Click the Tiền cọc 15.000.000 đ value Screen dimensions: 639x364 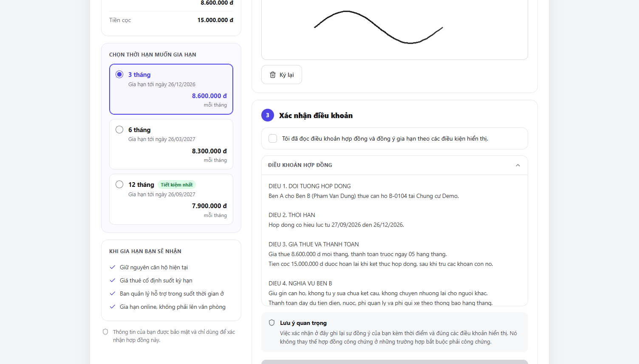(215, 20)
